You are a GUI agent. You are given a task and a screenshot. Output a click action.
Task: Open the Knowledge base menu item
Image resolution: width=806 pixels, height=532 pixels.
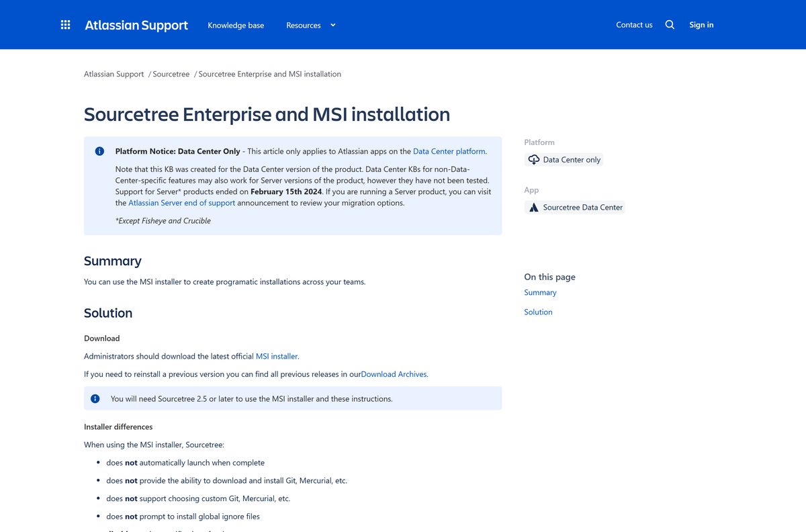pyautogui.click(x=236, y=25)
